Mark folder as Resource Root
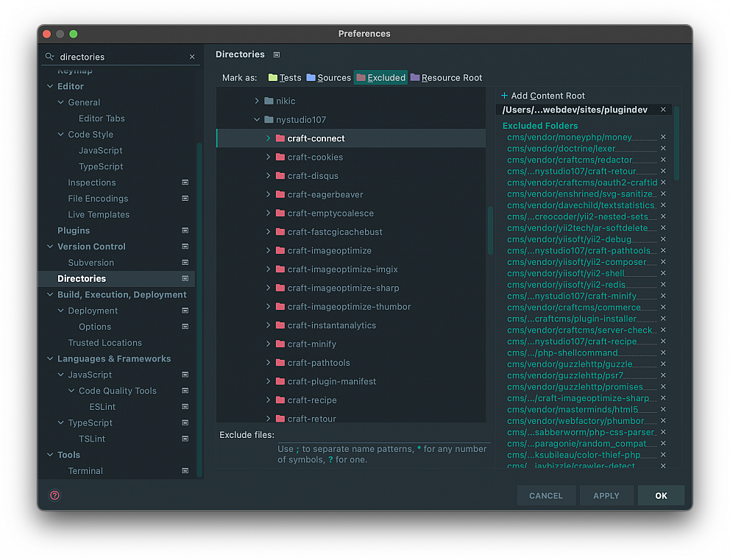This screenshot has width=730, height=560. (x=446, y=78)
